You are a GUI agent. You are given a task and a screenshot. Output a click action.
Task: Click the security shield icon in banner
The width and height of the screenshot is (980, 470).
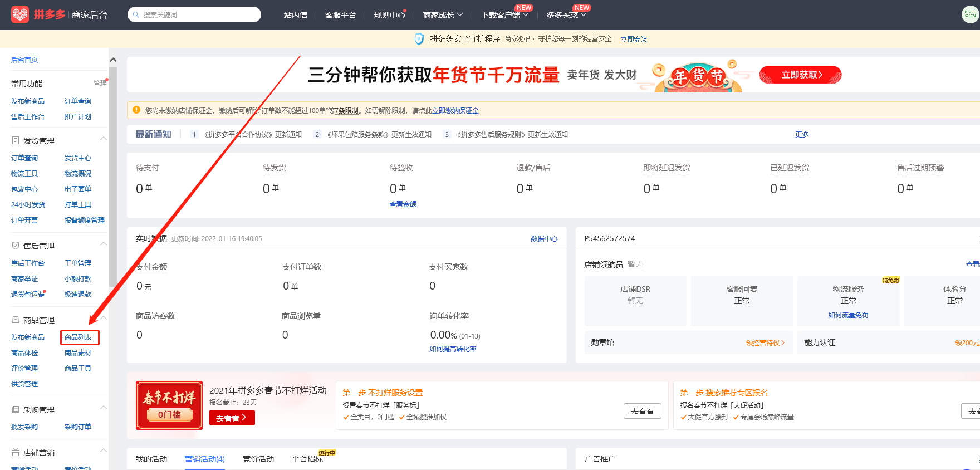pos(419,38)
